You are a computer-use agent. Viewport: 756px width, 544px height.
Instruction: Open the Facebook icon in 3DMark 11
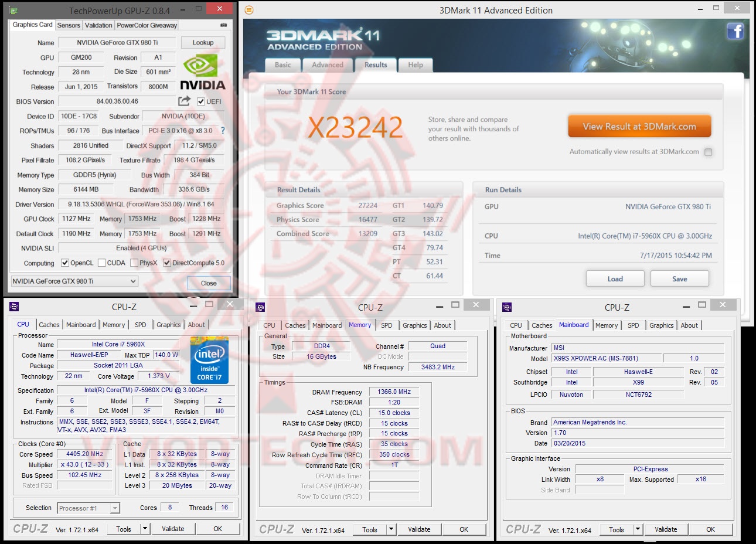pos(735,30)
